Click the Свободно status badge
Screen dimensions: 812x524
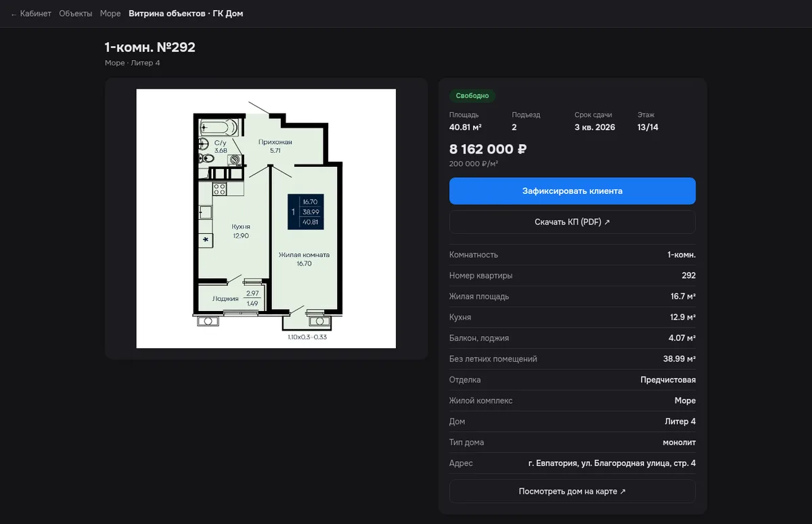pos(472,96)
